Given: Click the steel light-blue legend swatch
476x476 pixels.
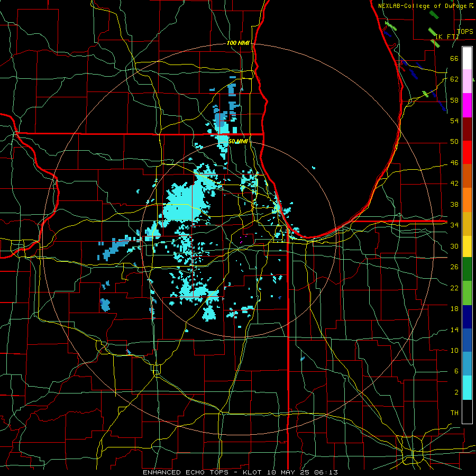Looking at the screenshot, I should [467, 364].
